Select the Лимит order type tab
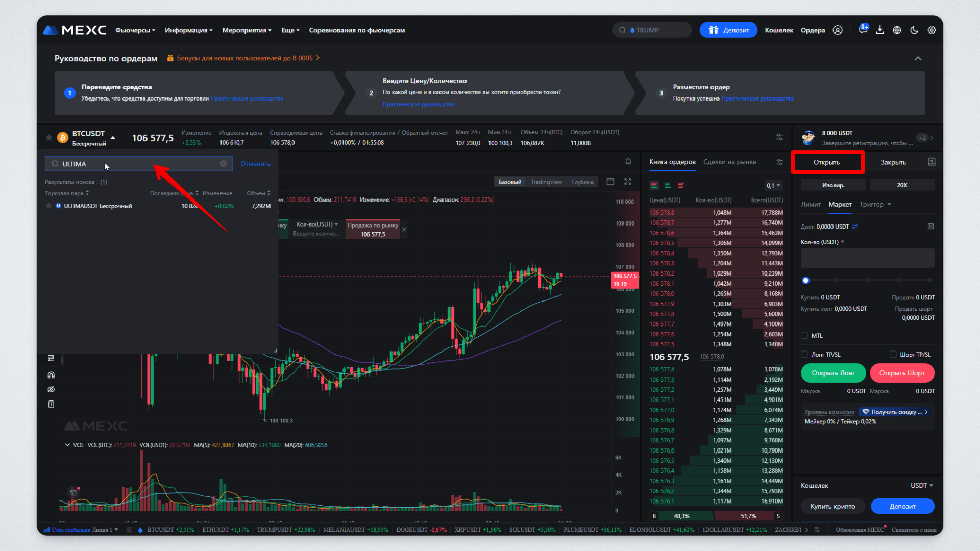980x551 pixels. coord(811,204)
